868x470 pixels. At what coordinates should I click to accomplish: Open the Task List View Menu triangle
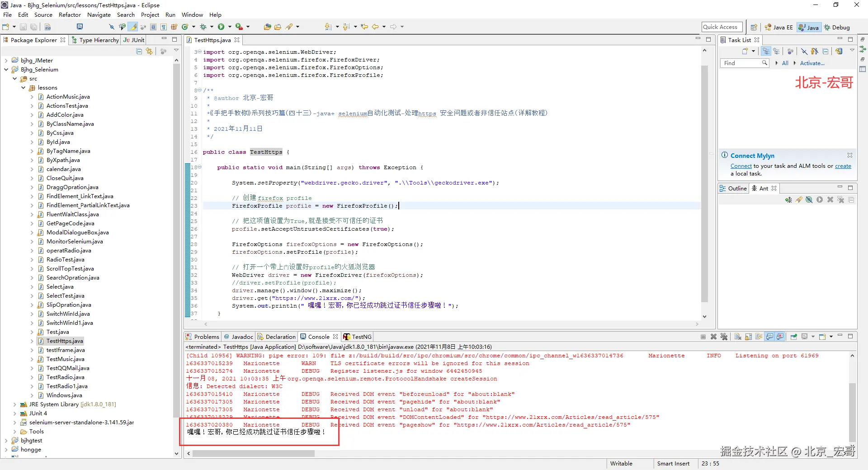pyautogui.click(x=852, y=51)
